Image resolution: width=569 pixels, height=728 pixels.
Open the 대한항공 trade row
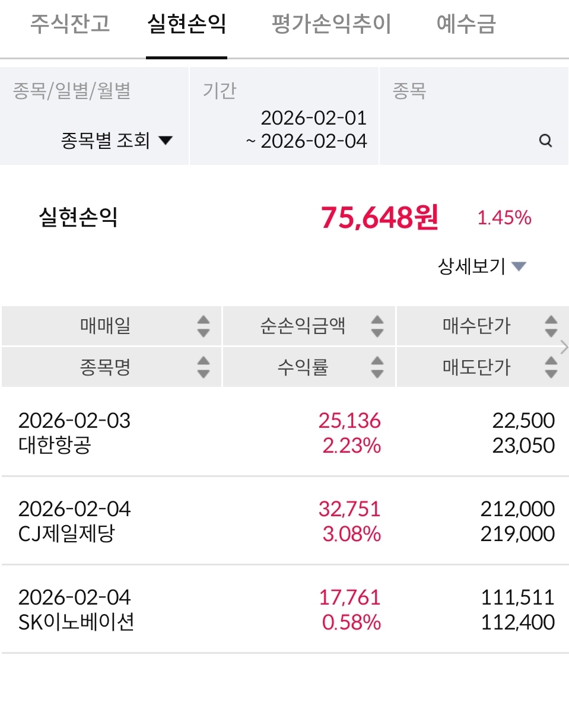[x=285, y=433]
